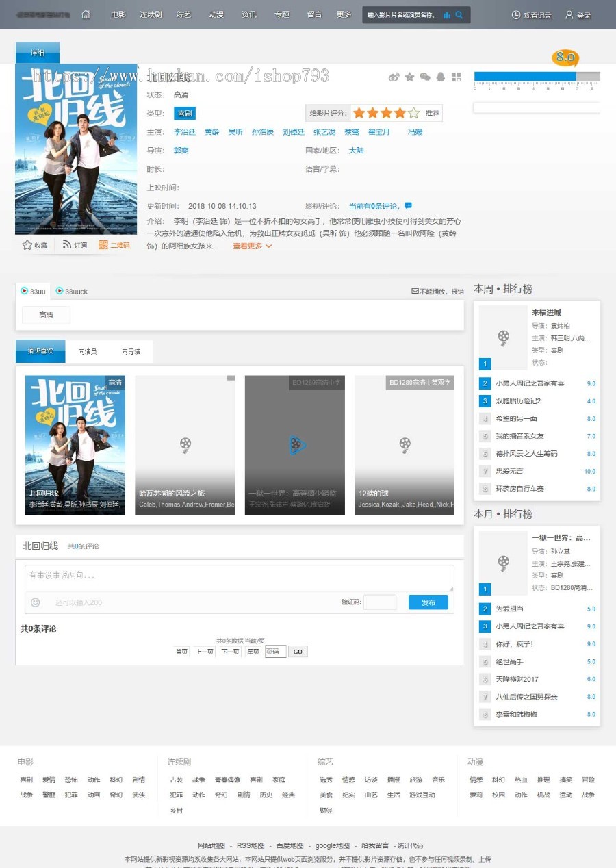
Task: Open the comment bubble icon next to 评论
Action: pos(409,205)
